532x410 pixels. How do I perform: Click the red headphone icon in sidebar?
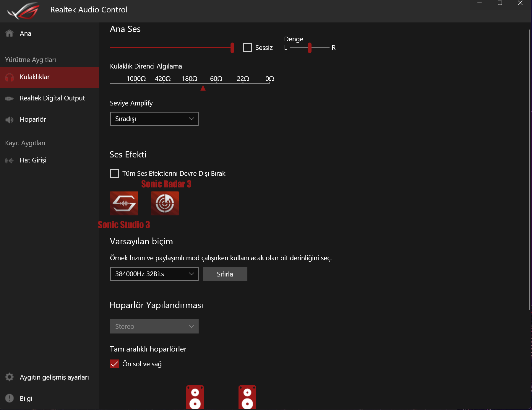coord(9,77)
